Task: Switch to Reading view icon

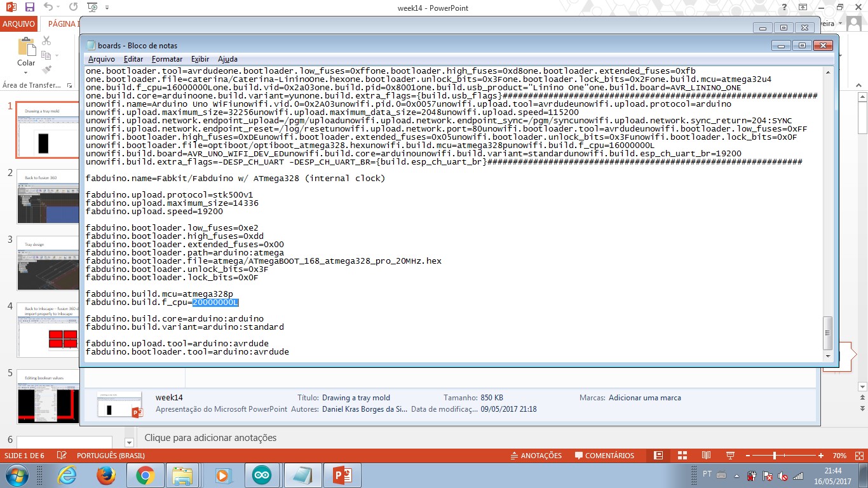Action: (x=705, y=456)
